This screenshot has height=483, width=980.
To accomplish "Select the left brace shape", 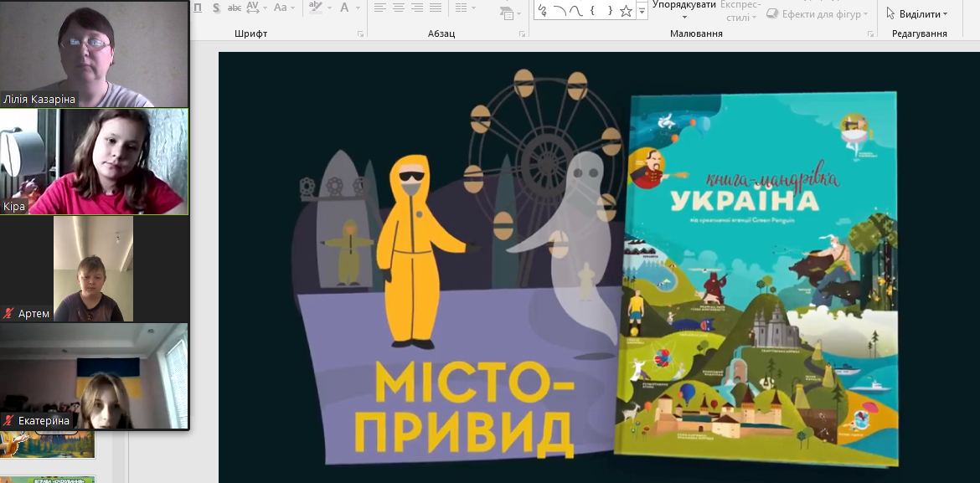I will pyautogui.click(x=592, y=10).
